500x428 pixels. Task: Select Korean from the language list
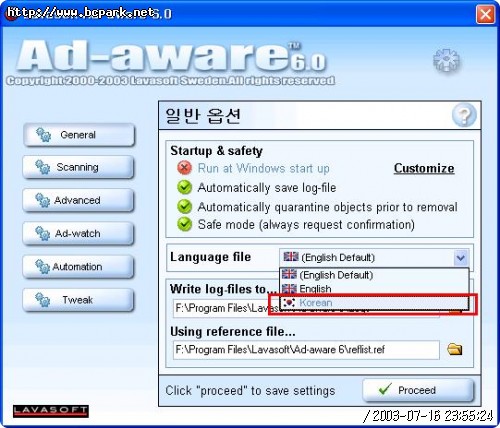click(x=374, y=303)
